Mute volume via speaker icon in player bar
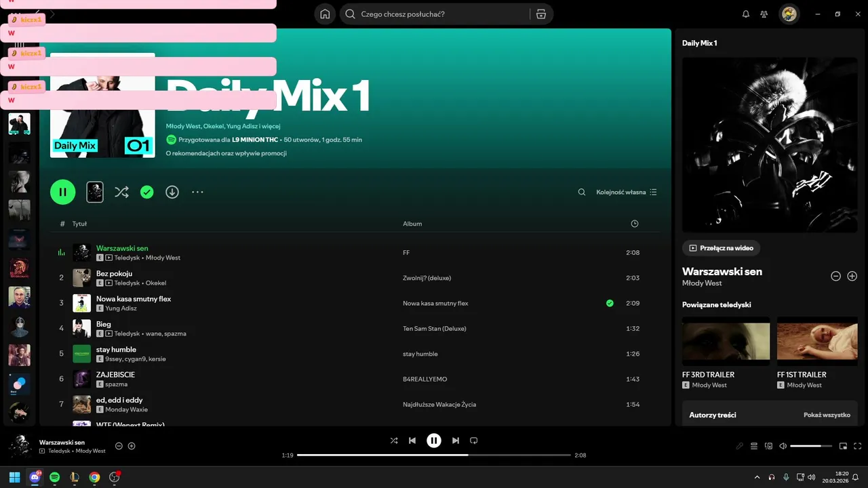 [x=783, y=446]
